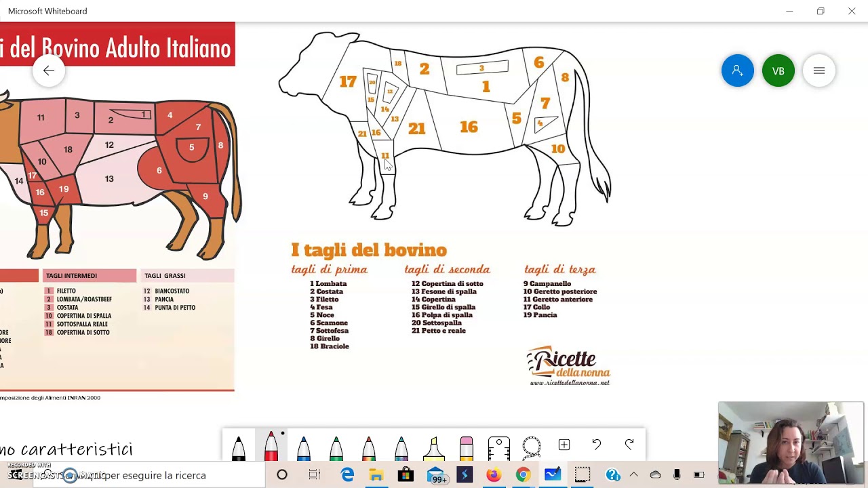
Task: Open Cortana circle on the taskbar
Action: pyautogui.click(x=282, y=475)
